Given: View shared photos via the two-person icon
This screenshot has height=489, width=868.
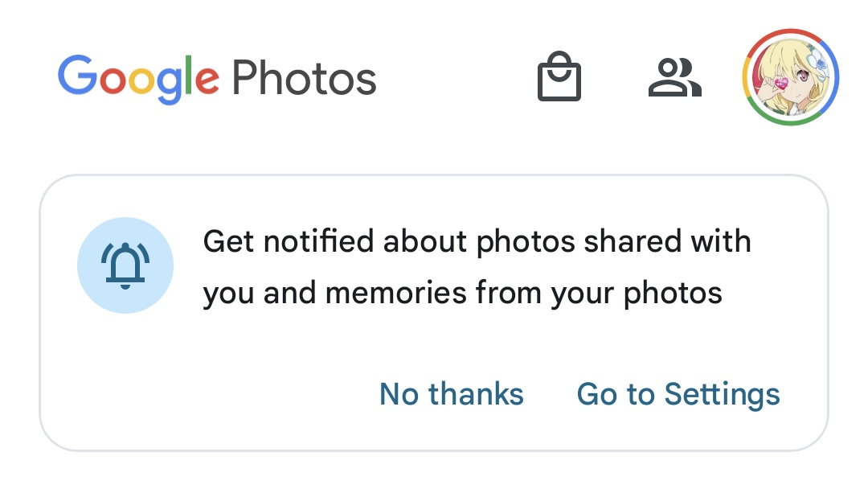Looking at the screenshot, I should (675, 77).
